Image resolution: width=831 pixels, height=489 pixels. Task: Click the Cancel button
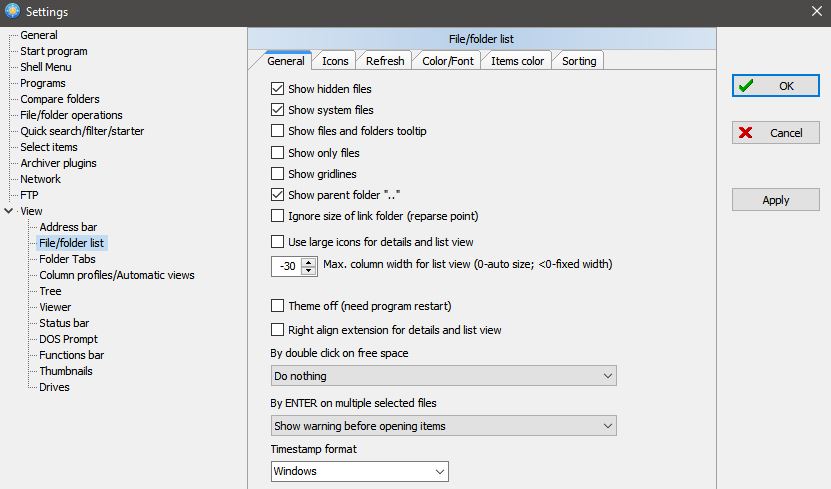tap(776, 132)
